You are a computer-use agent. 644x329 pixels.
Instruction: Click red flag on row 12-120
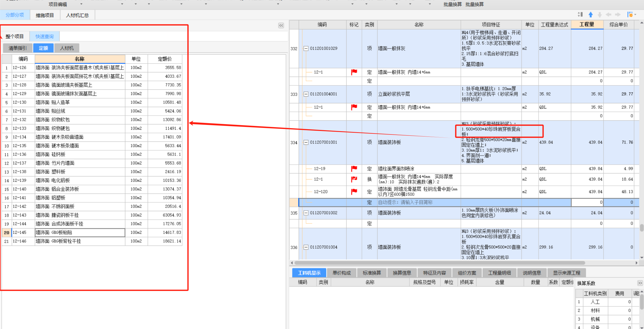(354, 192)
